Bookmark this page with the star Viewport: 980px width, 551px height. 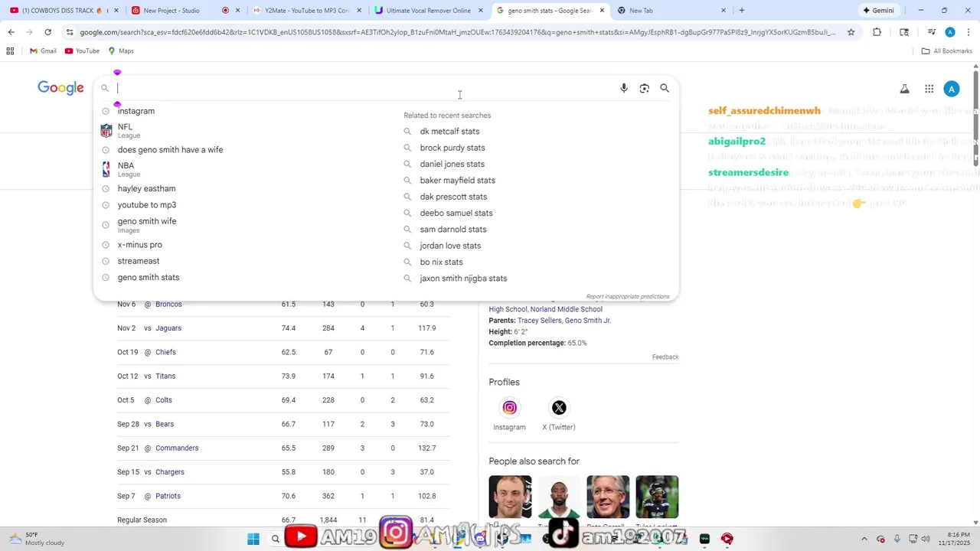click(x=851, y=32)
